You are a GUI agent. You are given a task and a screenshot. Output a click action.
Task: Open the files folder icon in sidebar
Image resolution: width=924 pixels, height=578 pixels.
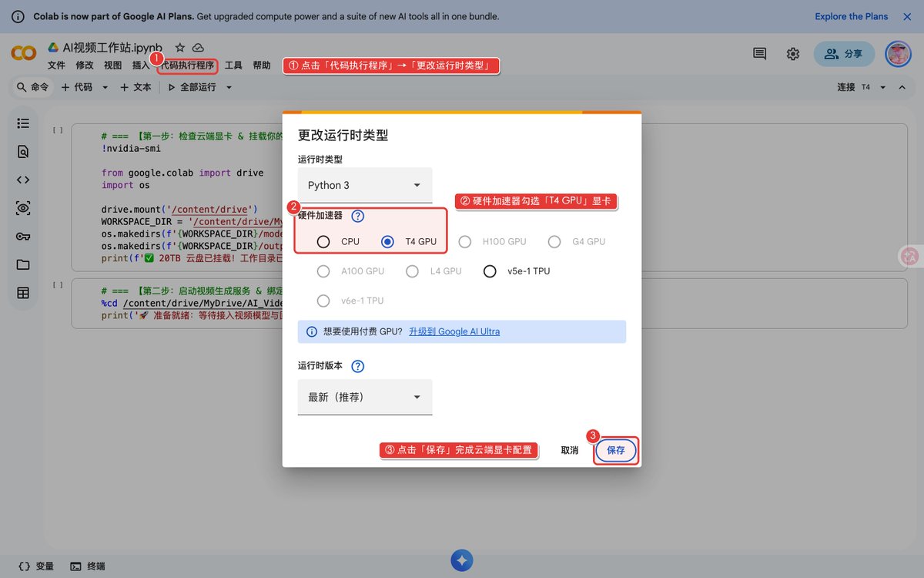click(x=23, y=264)
